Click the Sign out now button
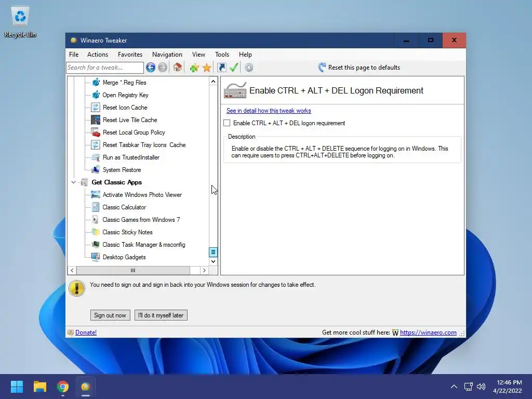This screenshot has height=399, width=532. 110,315
